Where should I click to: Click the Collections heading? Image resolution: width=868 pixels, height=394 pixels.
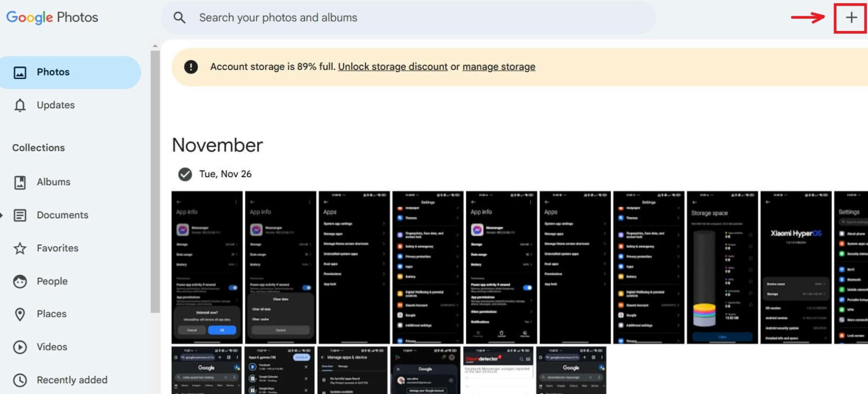click(x=38, y=148)
